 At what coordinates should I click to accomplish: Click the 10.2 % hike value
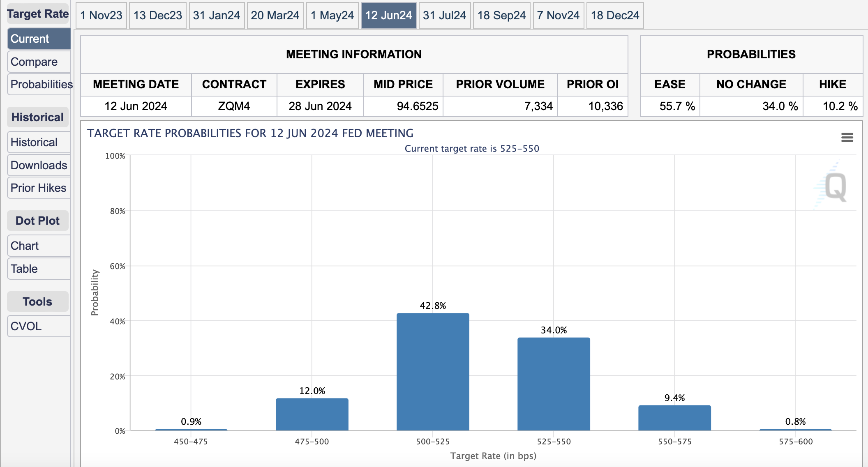(833, 106)
